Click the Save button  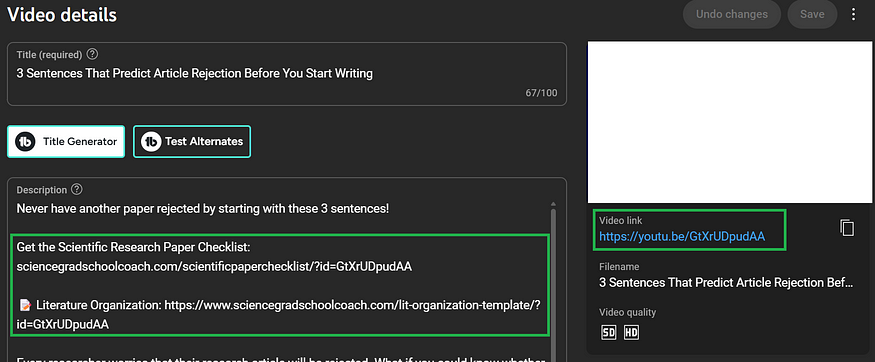point(812,15)
